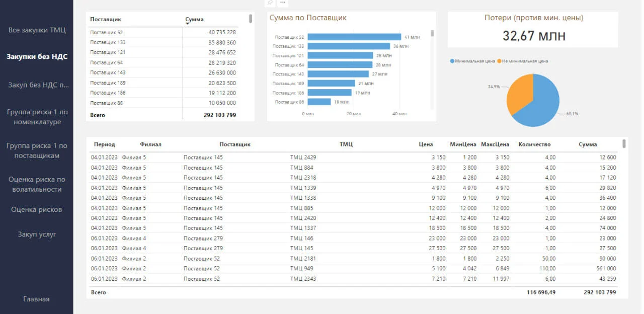Go to Группа риска 1 по номенклатуре
644x314 pixels.
(x=37, y=117)
